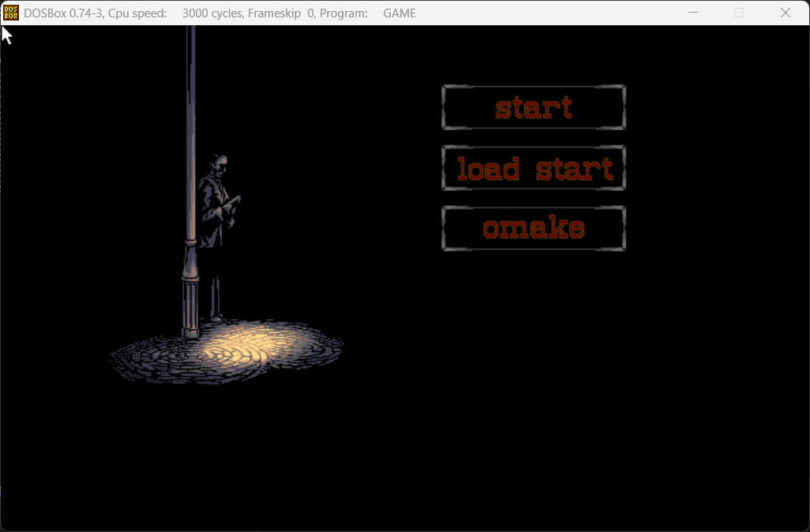Click the greyed-out maximize button
This screenshot has height=532, width=810.
(739, 13)
